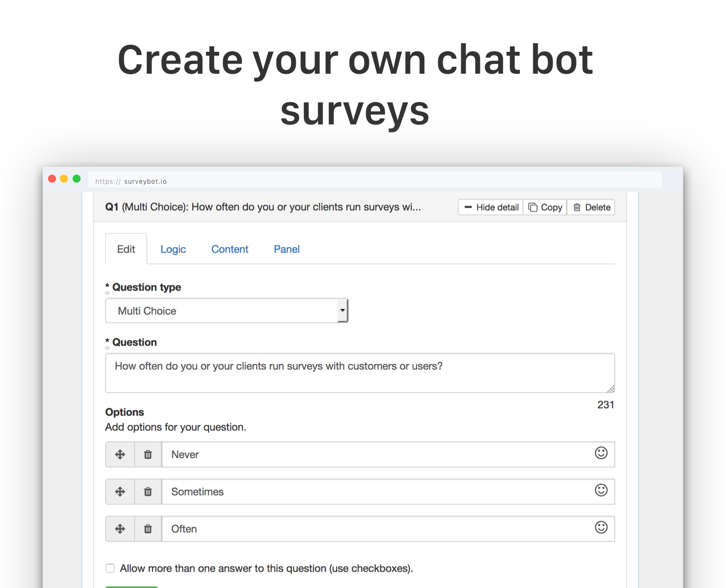Click the Copy icon to duplicate Q1
Screen dimensions: 726x588
[533, 207]
